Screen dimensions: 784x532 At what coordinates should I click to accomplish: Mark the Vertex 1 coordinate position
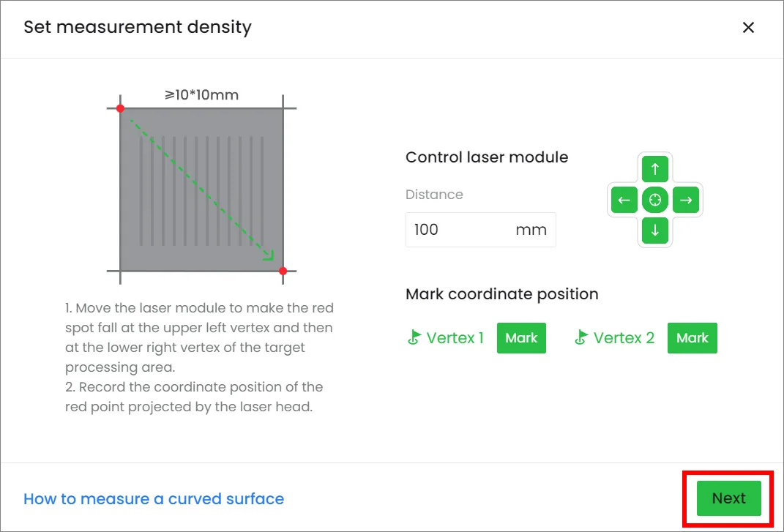tap(521, 338)
